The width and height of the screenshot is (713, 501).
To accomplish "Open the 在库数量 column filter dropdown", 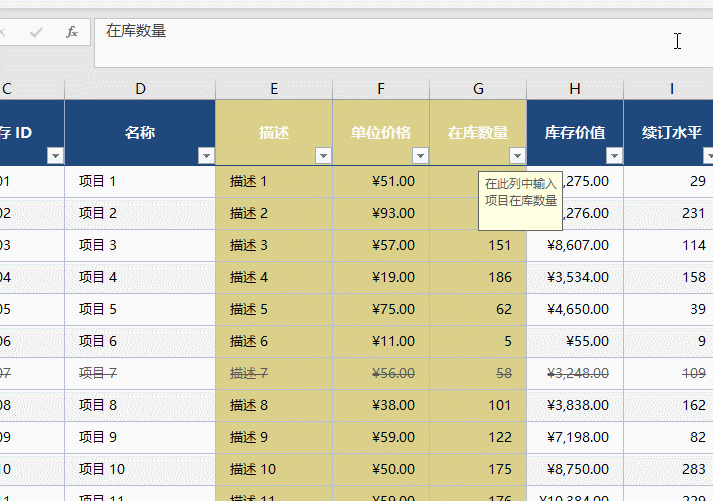I will (517, 156).
